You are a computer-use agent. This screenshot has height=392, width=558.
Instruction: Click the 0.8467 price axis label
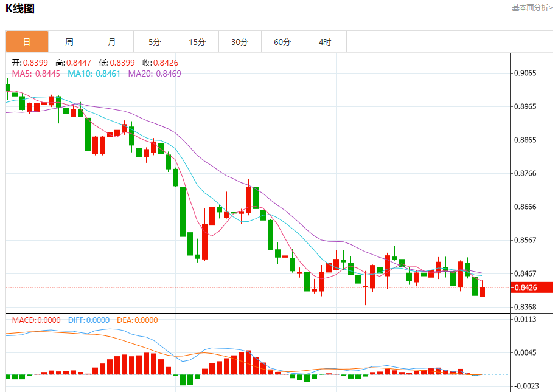pos(525,273)
